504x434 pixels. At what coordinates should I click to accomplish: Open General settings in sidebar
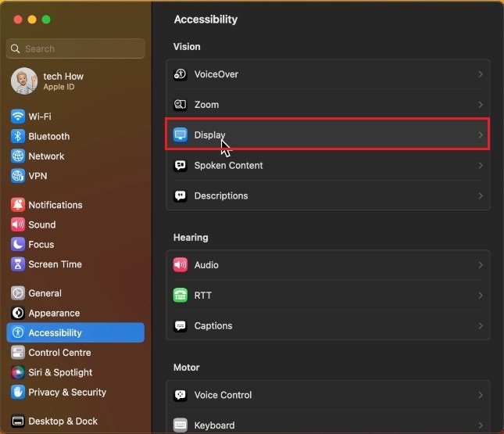click(45, 293)
